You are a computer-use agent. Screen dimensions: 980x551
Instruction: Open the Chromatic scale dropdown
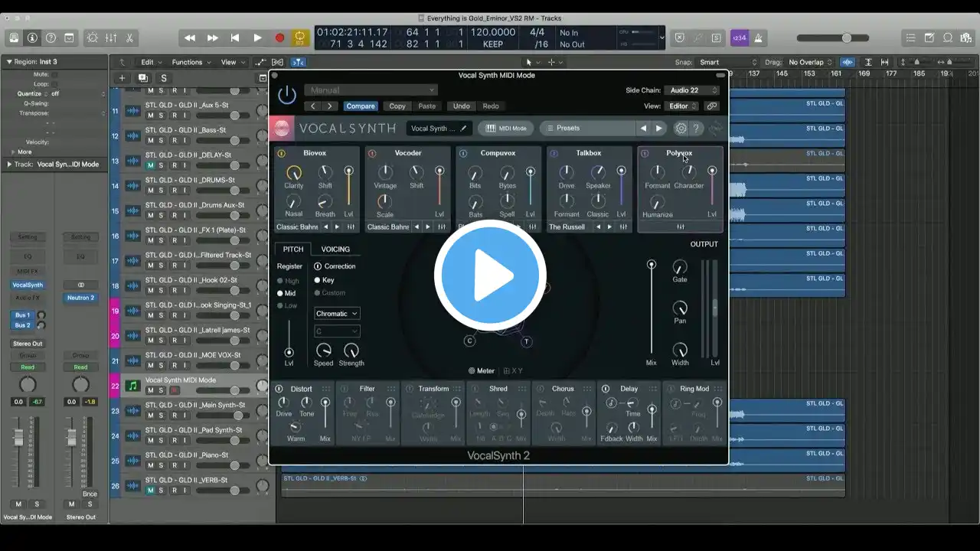point(337,314)
